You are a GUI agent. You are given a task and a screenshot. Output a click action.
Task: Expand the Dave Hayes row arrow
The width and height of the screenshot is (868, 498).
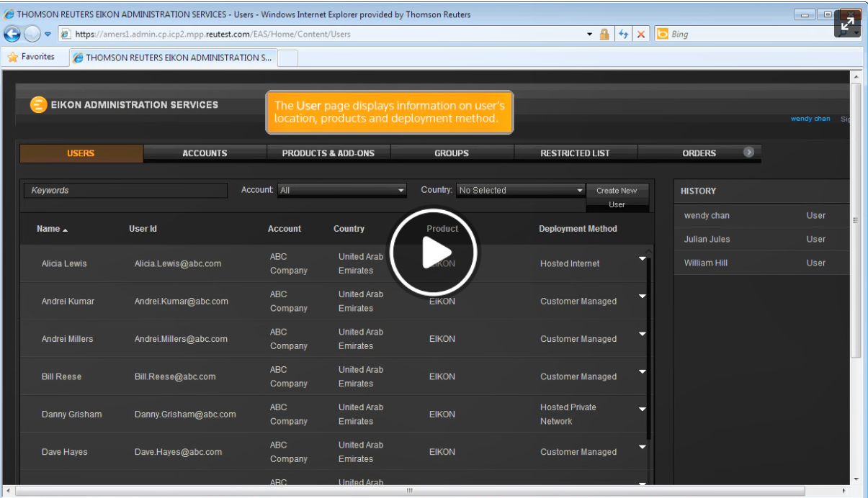point(642,447)
